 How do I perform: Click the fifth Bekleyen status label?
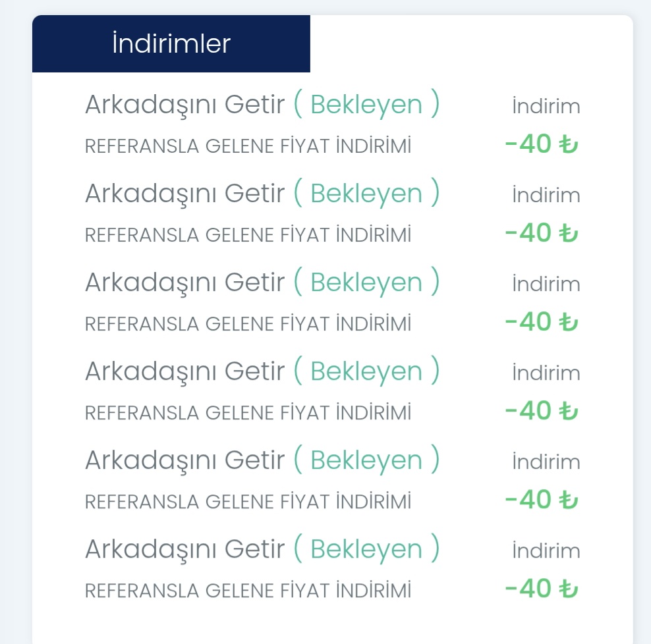point(366,460)
